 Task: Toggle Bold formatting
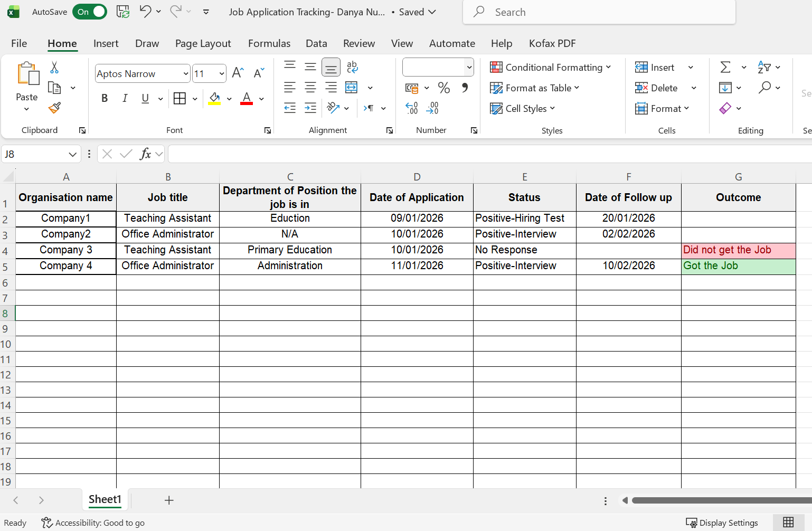click(x=105, y=99)
